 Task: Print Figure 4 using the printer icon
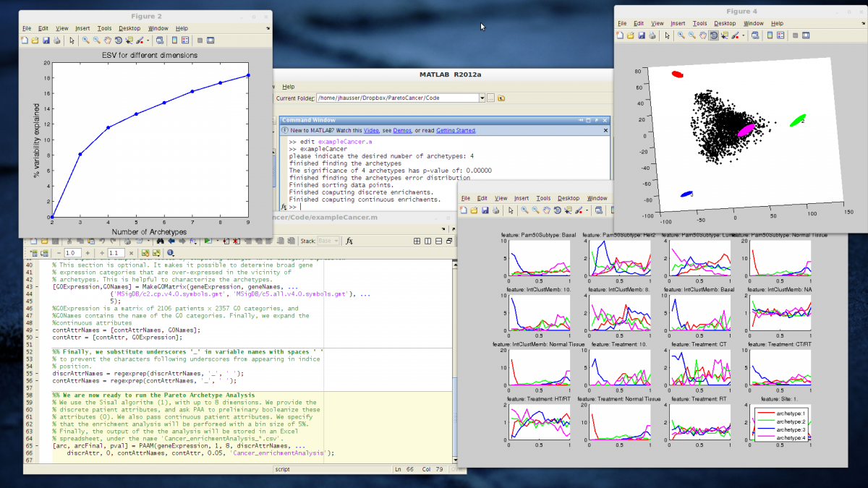(x=652, y=35)
